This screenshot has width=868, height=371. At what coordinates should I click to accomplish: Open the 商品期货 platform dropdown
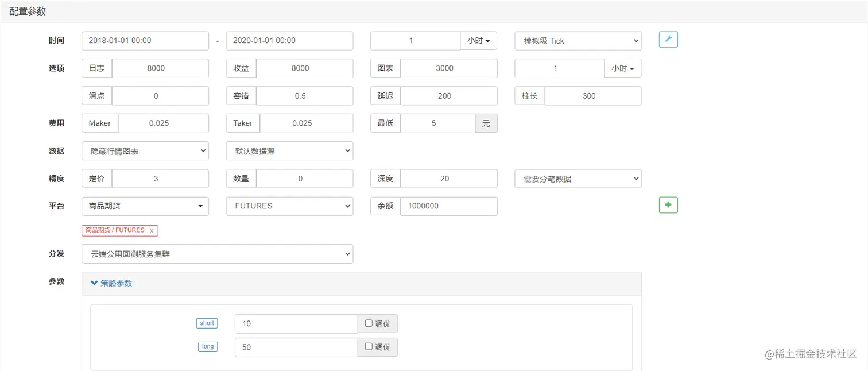coord(145,206)
